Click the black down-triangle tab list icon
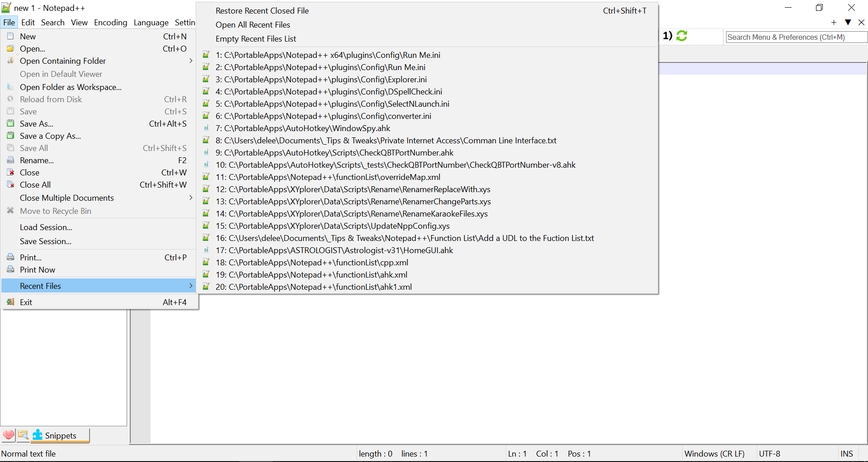The image size is (868, 462). [x=848, y=22]
